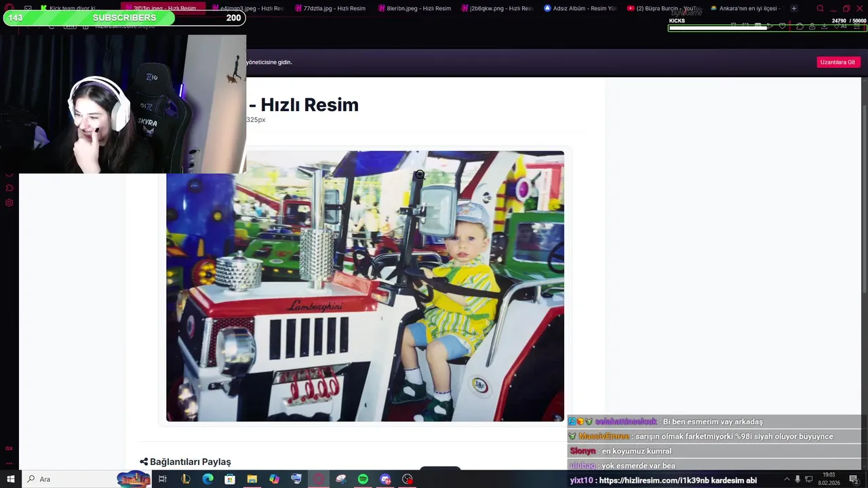868x488 pixels.
Task: Open Spotify from the taskbar
Action: [363, 479]
